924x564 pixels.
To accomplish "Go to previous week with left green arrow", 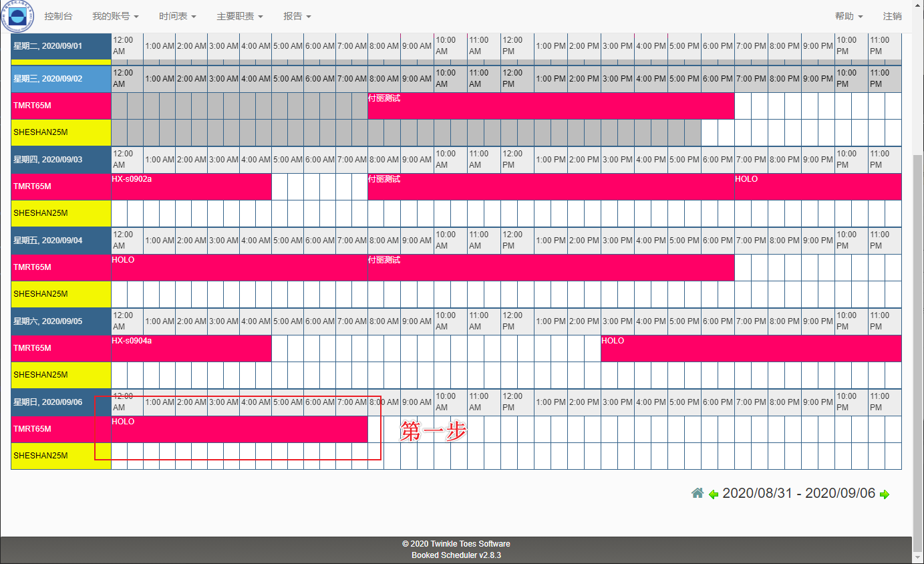I will click(x=714, y=495).
